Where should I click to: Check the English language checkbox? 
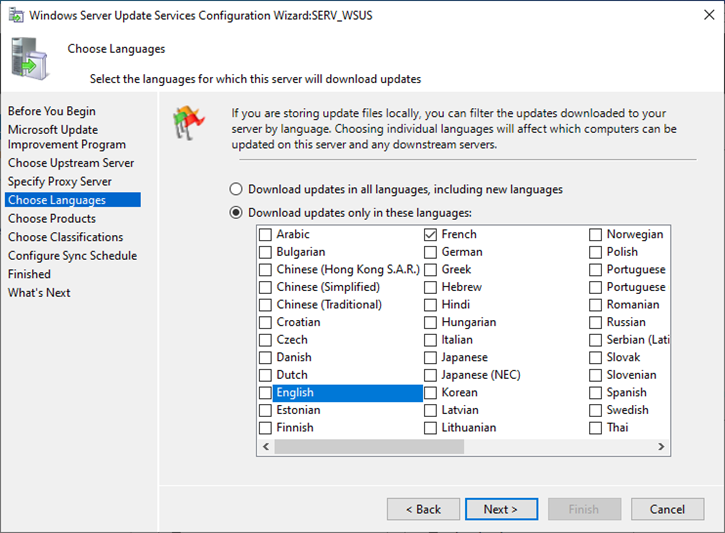[x=265, y=392]
